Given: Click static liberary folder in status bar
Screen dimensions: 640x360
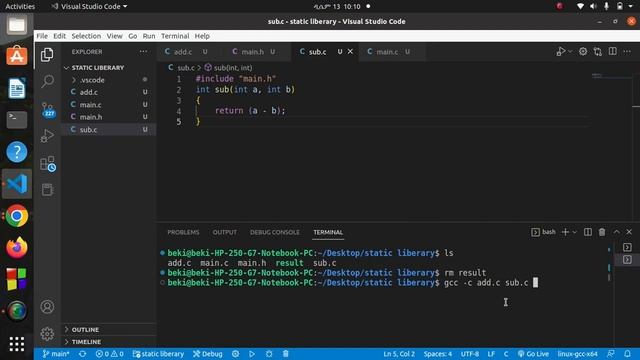Looking at the screenshot, I should (158, 354).
